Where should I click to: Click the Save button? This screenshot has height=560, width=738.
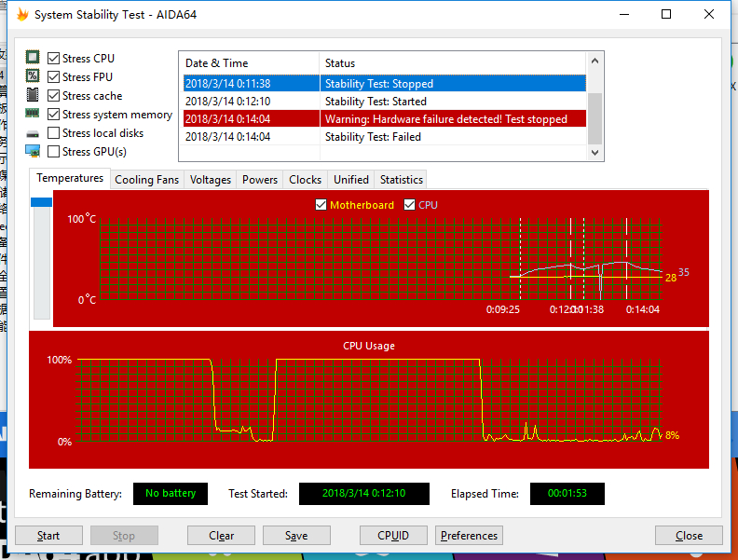pos(296,536)
